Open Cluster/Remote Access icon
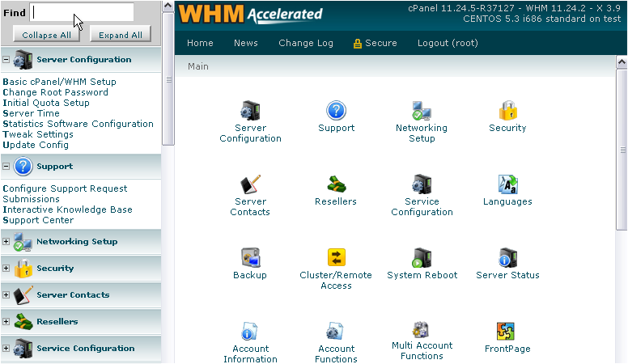 point(336,257)
